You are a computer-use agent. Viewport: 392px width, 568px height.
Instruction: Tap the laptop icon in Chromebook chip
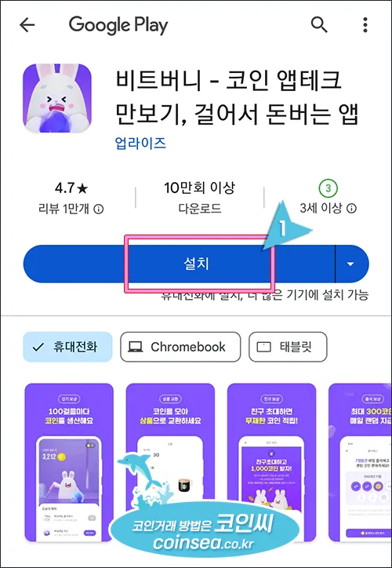point(136,347)
